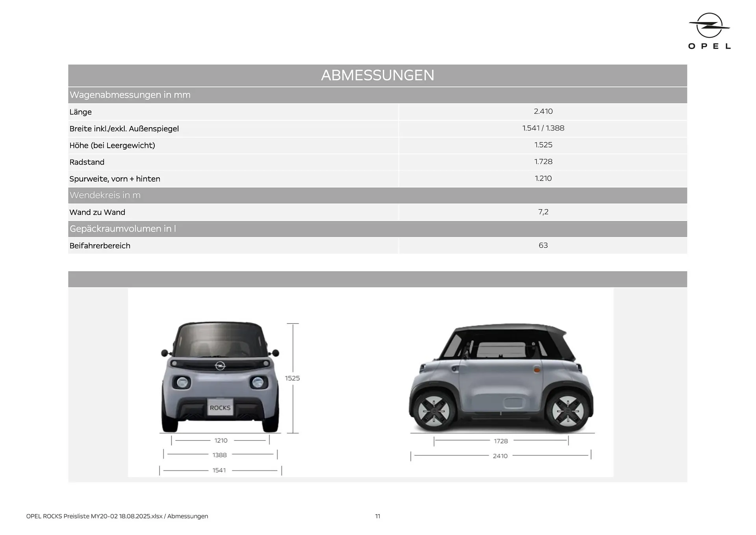756x535 pixels.
Task: Click the ABMESSUNGEN header bar
Action: [377, 75]
